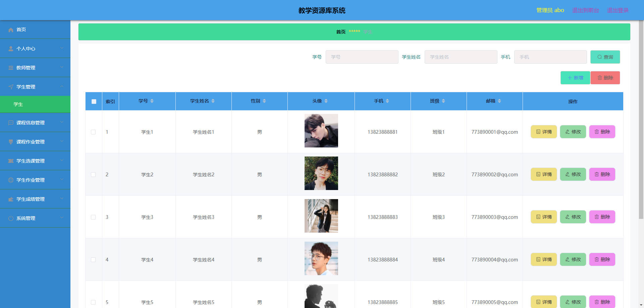Screen dimensions: 644x308
Task: Click the trash icon in 学生1 删除 button
Action: [x=597, y=132]
